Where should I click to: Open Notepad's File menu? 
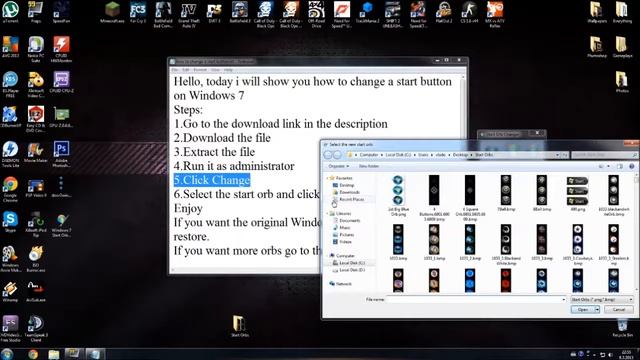tap(175, 70)
